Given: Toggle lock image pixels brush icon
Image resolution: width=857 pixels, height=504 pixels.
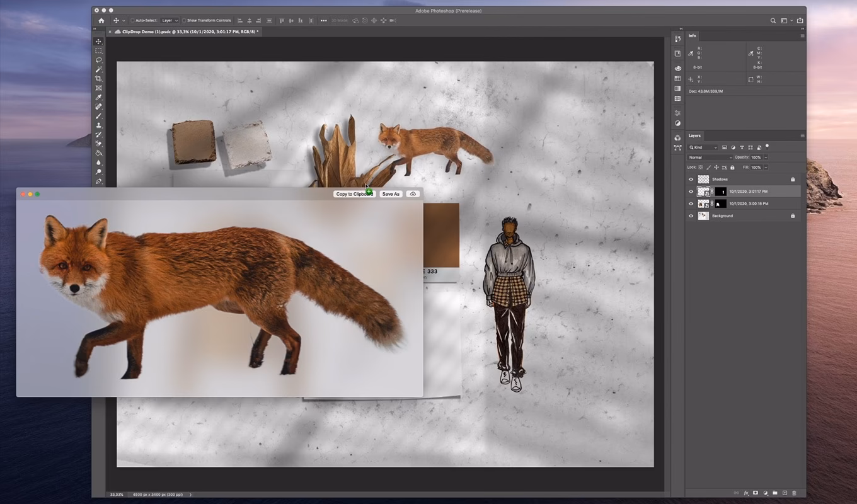Looking at the screenshot, I should [709, 168].
